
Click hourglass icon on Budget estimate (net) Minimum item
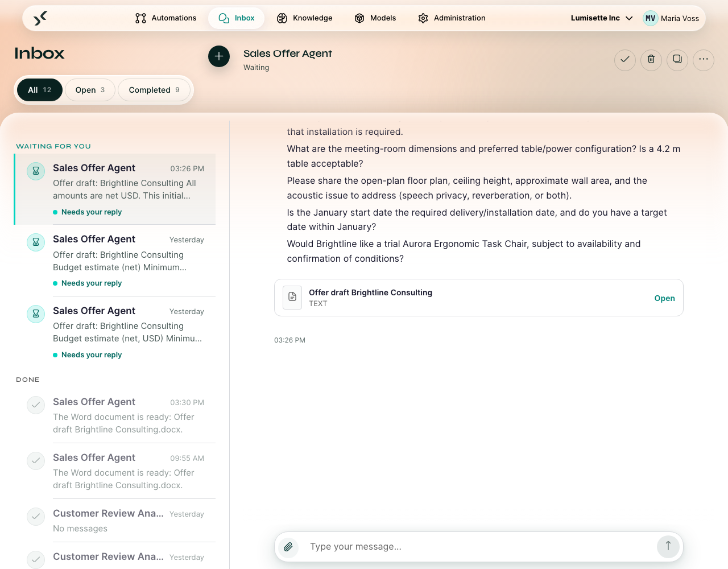tap(36, 242)
